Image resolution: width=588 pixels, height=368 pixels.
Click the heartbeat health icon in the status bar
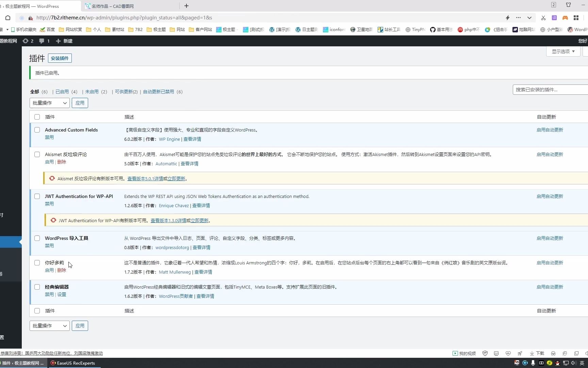click(x=508, y=353)
